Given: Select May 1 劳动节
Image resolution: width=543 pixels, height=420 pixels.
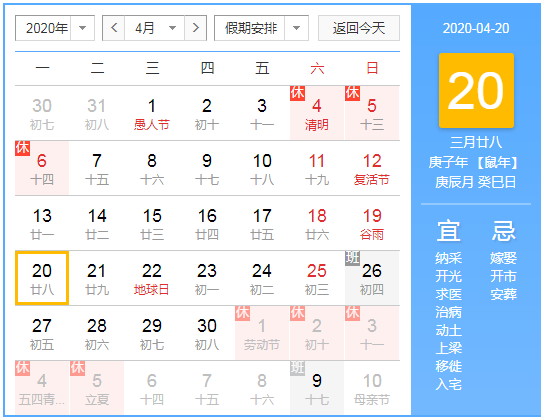Looking at the screenshot, I should click(x=262, y=333).
